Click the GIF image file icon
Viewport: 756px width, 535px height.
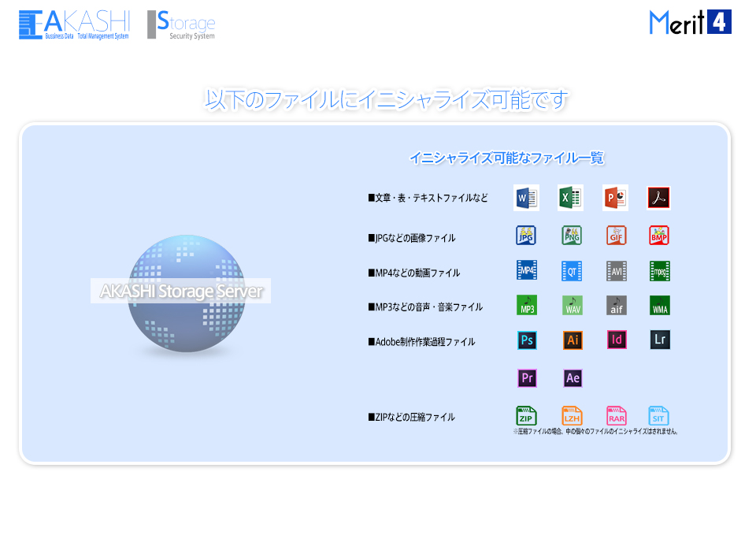pos(616,236)
